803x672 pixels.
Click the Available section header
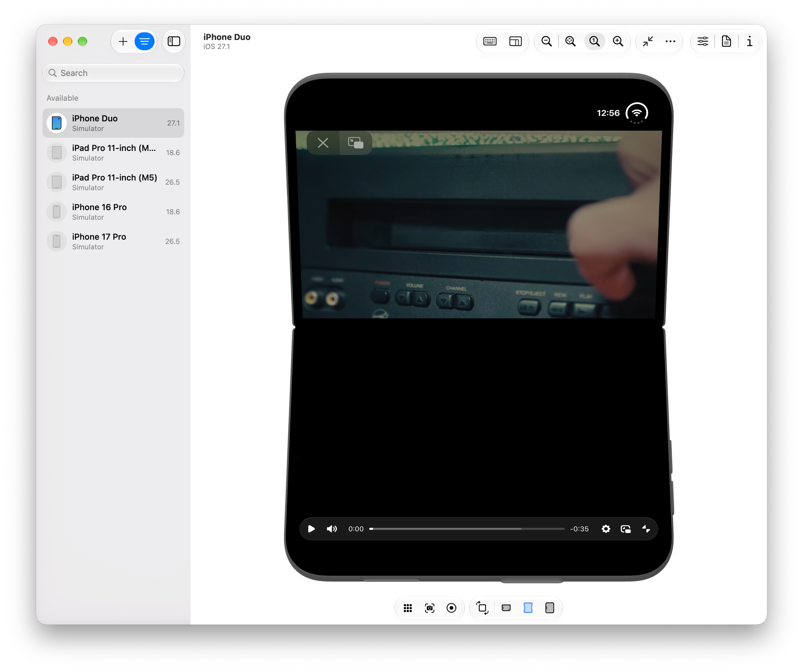[x=62, y=98]
